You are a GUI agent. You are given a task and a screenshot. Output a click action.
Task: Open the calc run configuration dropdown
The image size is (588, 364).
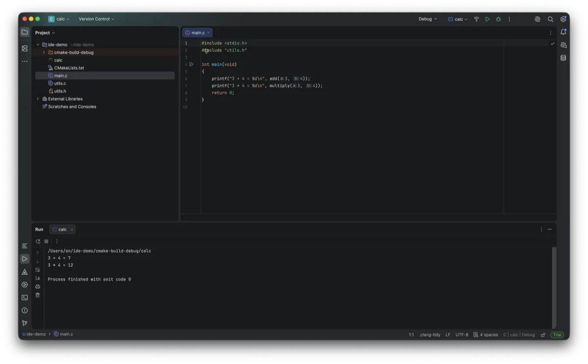pos(458,19)
